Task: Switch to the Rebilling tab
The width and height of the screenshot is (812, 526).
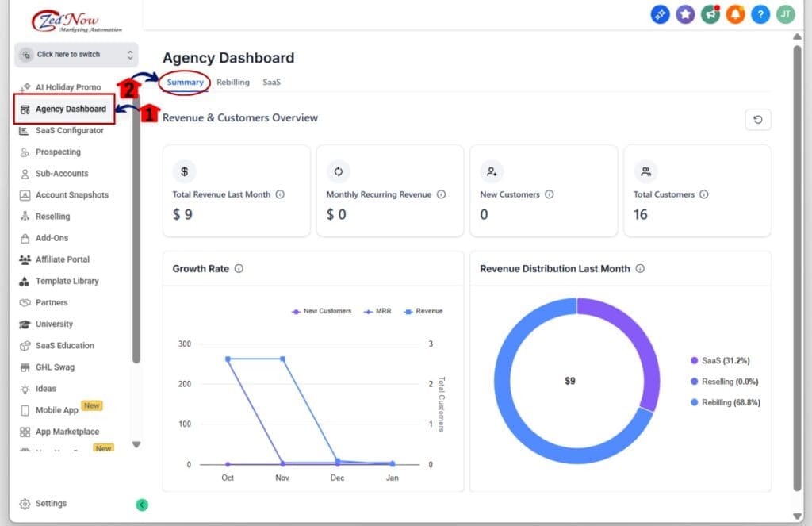Action: [x=232, y=82]
